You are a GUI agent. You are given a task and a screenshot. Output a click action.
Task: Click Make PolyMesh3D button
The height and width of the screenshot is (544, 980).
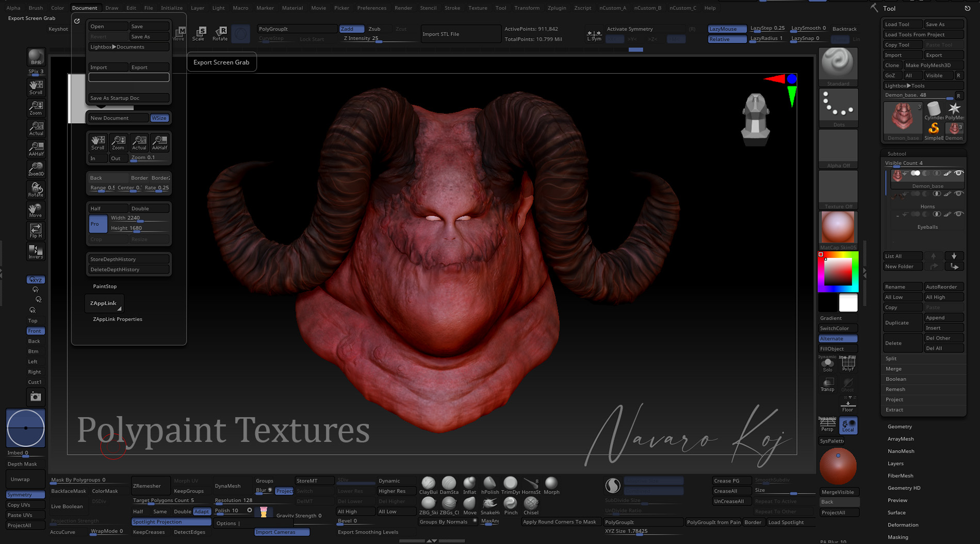(x=934, y=65)
